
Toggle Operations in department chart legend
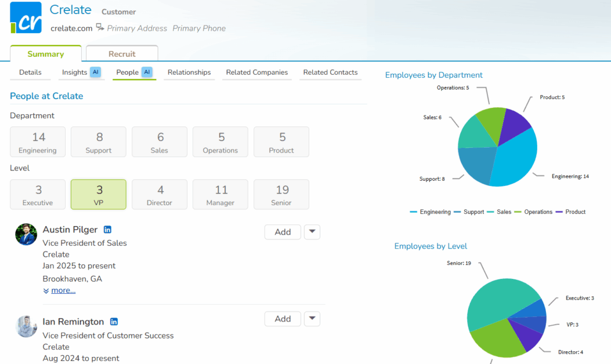(533, 212)
